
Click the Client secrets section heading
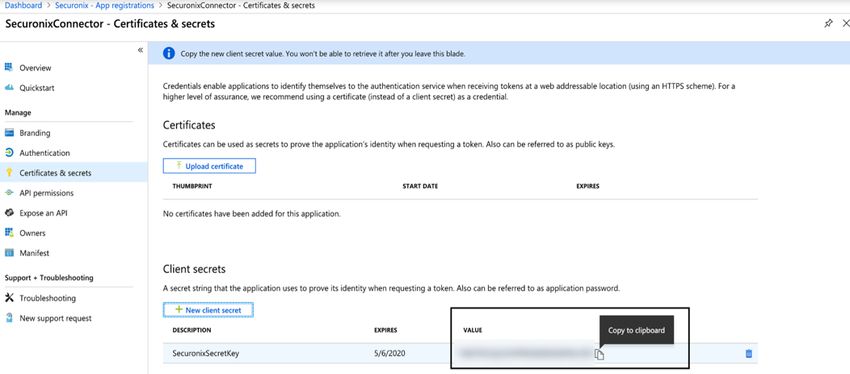pos(194,269)
